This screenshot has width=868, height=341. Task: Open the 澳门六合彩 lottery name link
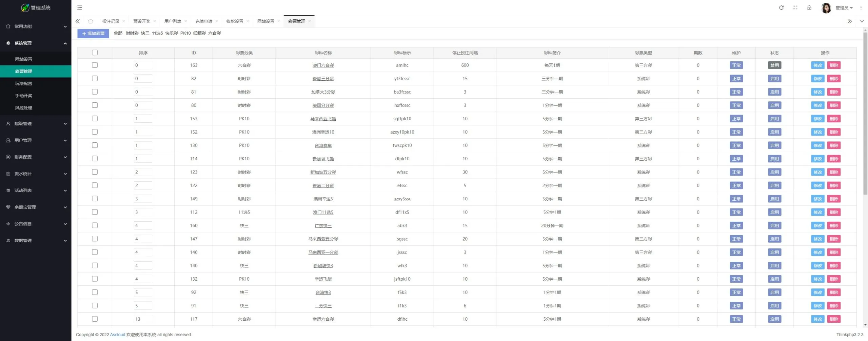(x=323, y=65)
